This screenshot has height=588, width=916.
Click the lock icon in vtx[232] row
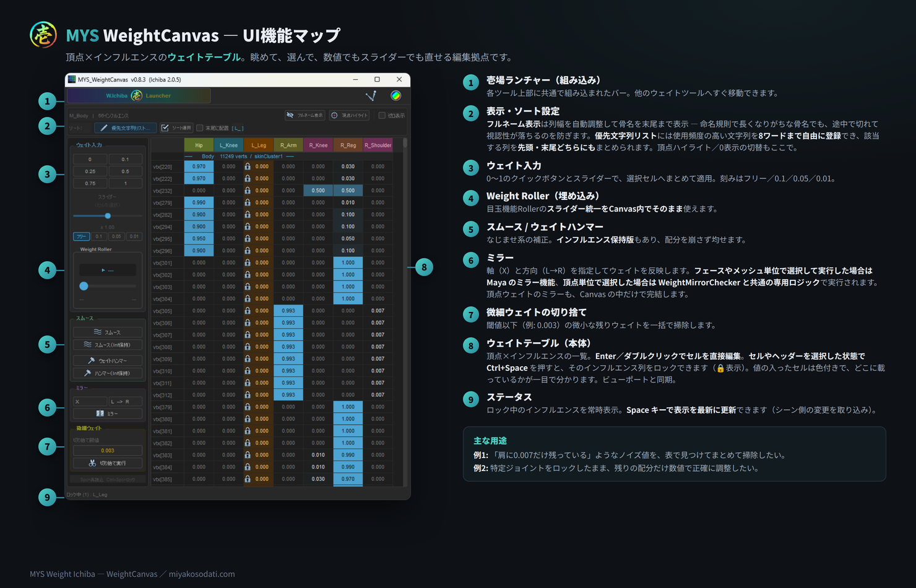[x=248, y=191]
